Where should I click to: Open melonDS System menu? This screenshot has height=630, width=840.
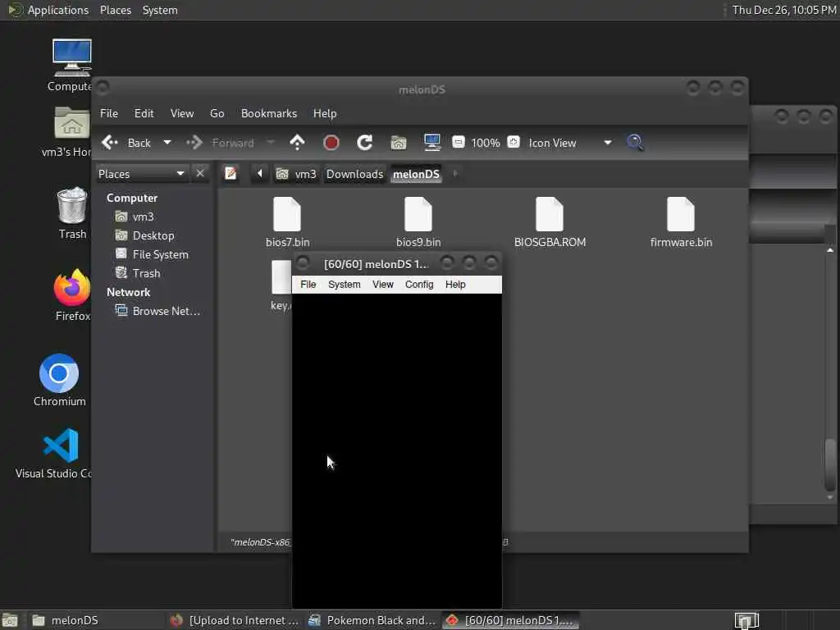tap(344, 285)
